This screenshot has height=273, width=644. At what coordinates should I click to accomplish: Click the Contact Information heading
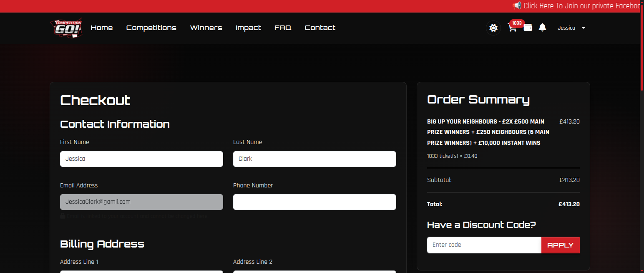coord(115,124)
